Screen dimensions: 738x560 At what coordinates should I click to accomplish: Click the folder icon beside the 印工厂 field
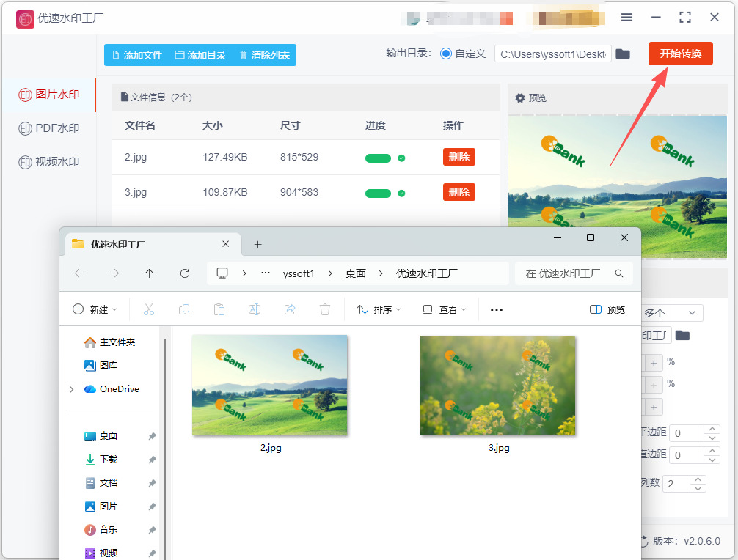pyautogui.click(x=682, y=335)
